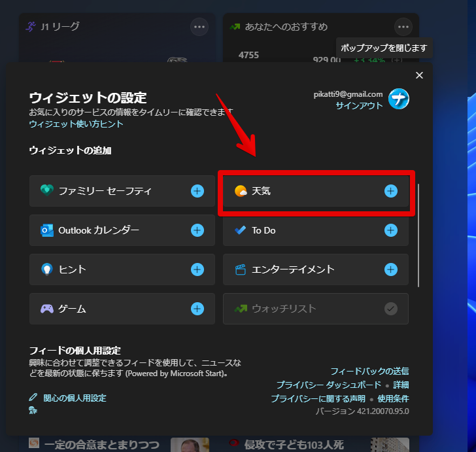Click the news thumbnail of a man
Image resolution: width=476 pixels, height=452 pixels.
point(190,445)
